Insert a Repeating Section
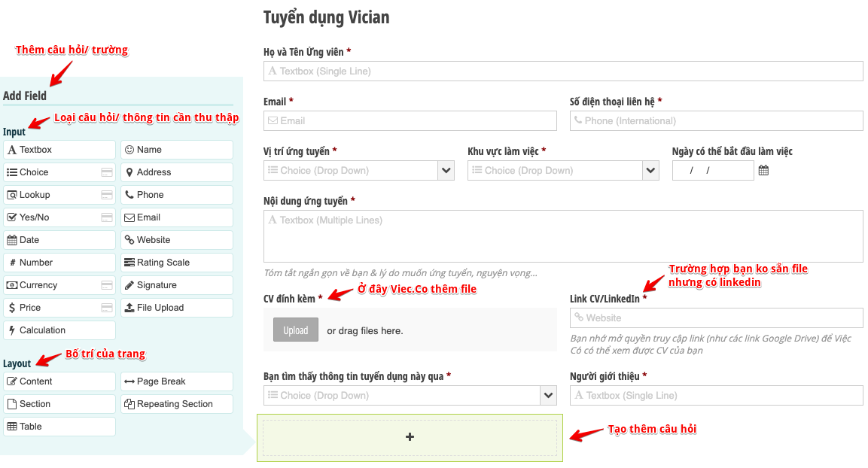Screen dimensions: 868x468 (177, 404)
